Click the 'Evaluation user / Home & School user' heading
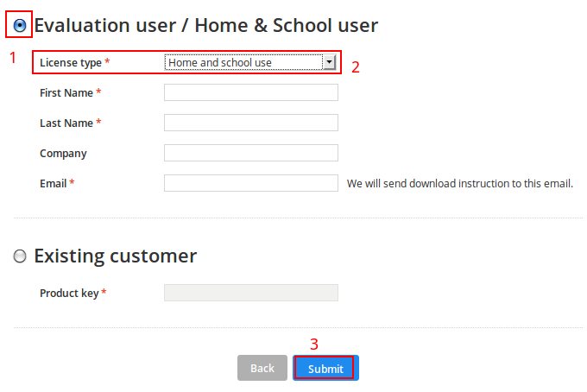Viewport: 587px width, 392px height. [206, 25]
